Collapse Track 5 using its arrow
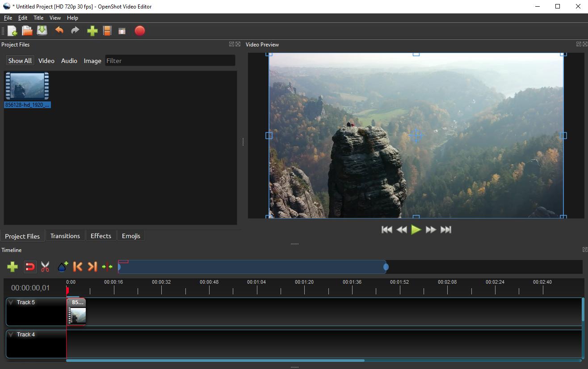 [11, 302]
